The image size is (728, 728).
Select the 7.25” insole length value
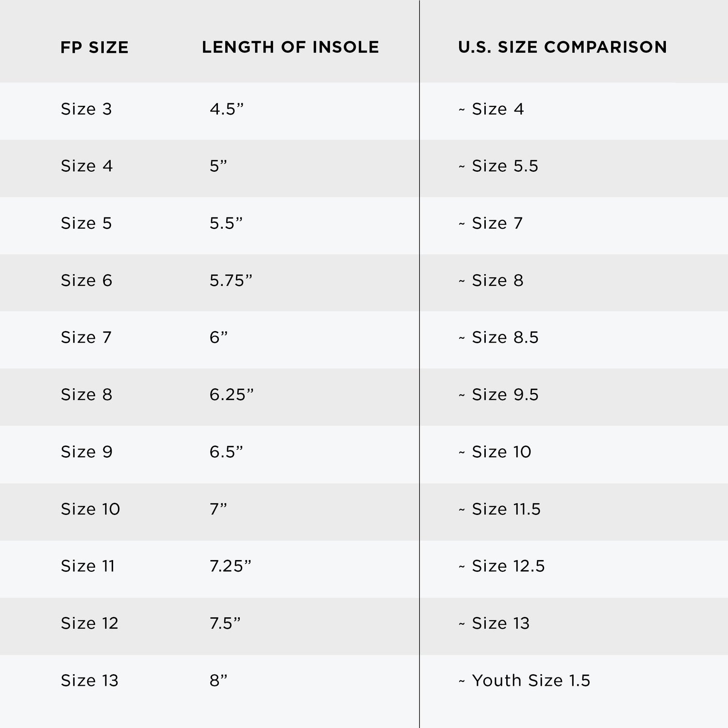231,566
